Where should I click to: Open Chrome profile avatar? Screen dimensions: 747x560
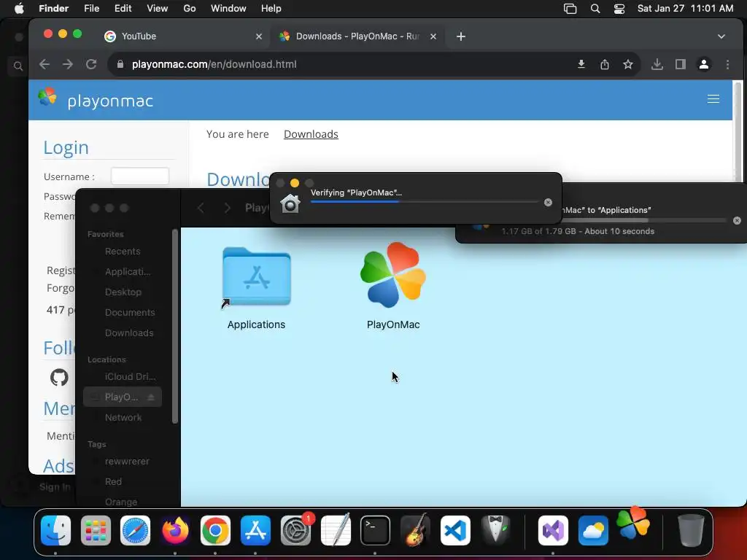click(704, 64)
